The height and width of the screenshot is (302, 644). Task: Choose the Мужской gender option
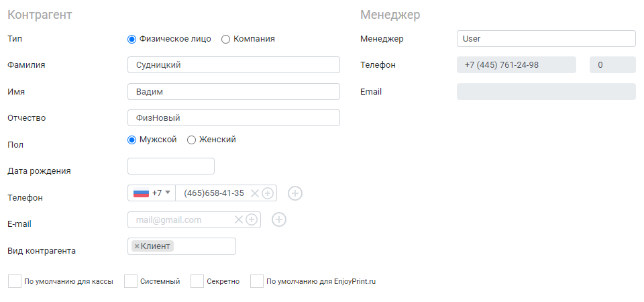(131, 140)
